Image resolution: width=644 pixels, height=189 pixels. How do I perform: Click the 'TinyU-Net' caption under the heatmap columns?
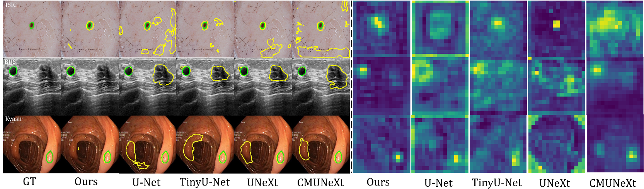[497, 182]
